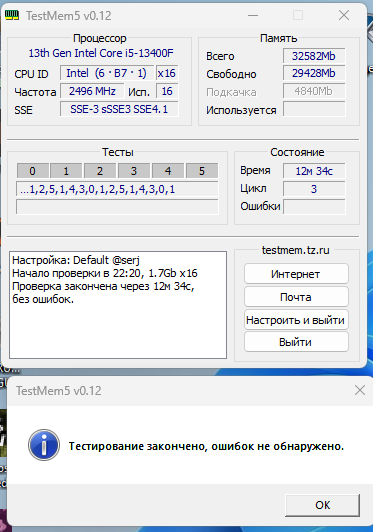Click the Исп. value 16
The image size is (373, 532).
167,91
